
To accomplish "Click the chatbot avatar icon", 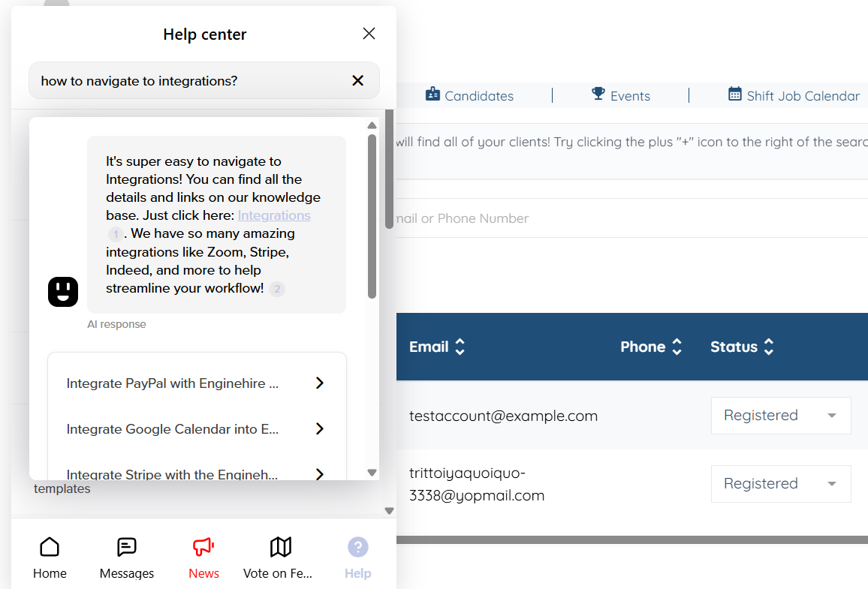I will coord(63,291).
